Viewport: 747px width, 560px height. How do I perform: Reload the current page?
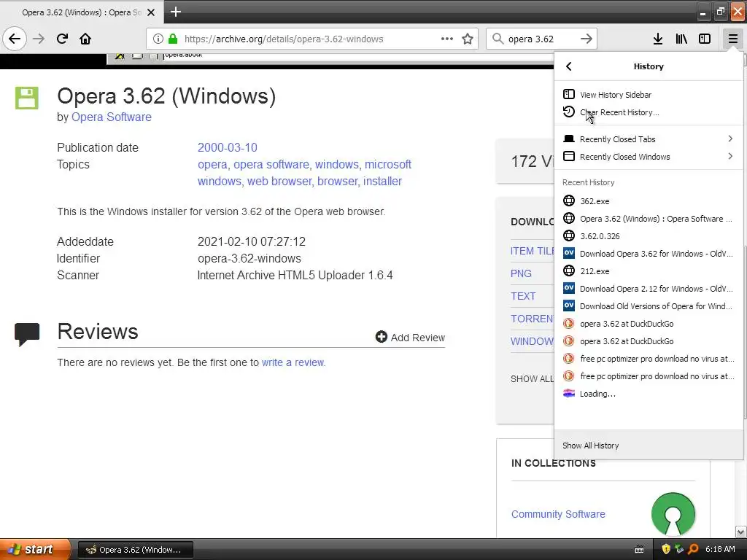(62, 39)
